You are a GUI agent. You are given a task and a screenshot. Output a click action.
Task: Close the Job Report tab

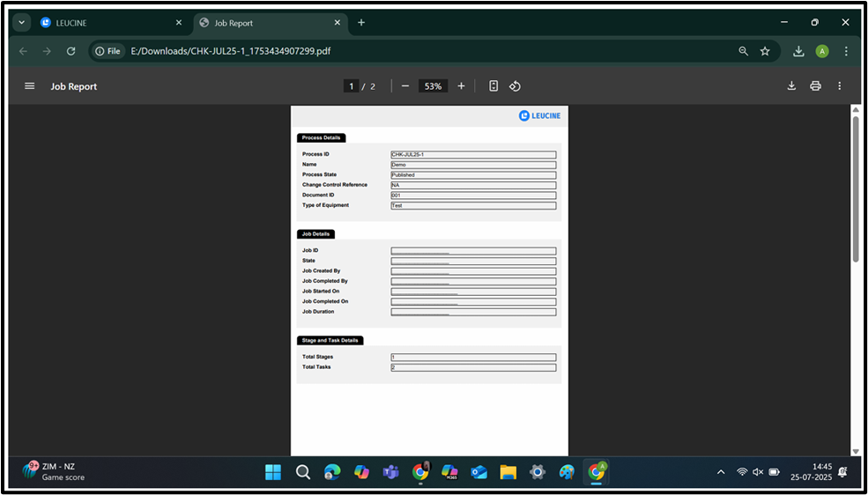point(337,23)
